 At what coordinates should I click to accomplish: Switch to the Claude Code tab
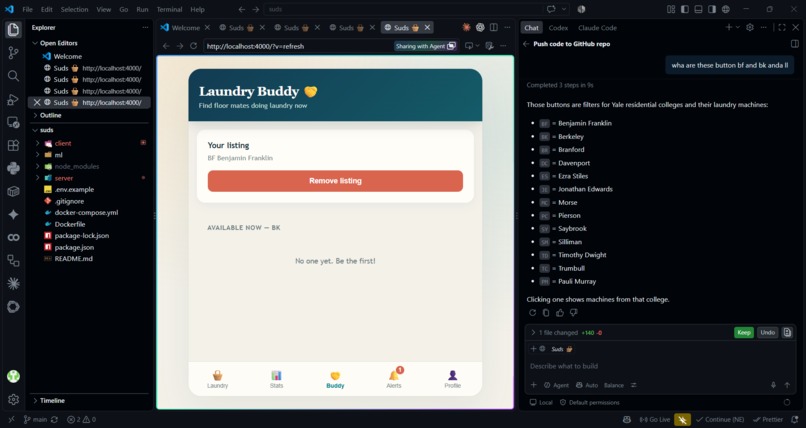pyautogui.click(x=597, y=28)
